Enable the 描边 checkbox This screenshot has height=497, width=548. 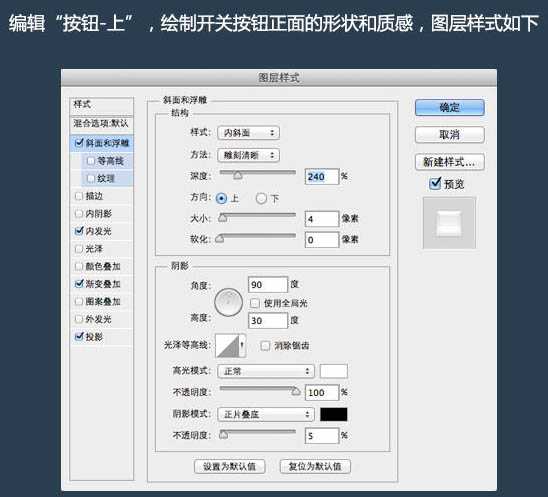coord(79,196)
